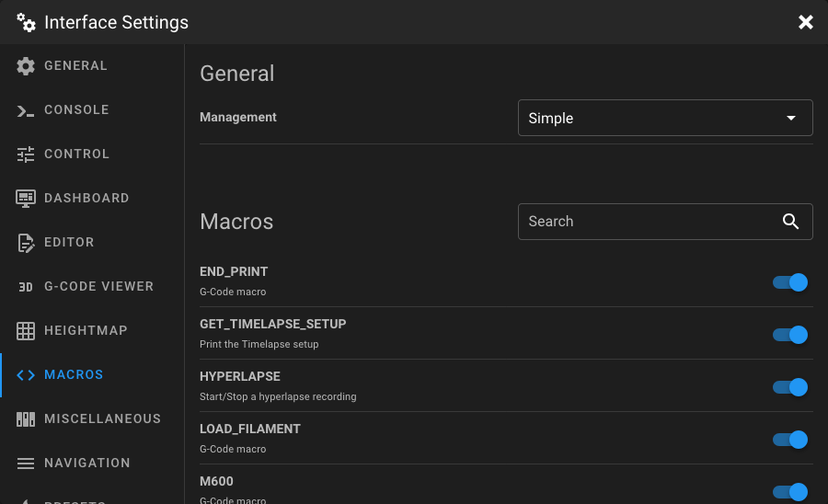Click the LOAD_FILAMENT macro name
Image resolution: width=828 pixels, height=504 pixels.
click(x=249, y=430)
